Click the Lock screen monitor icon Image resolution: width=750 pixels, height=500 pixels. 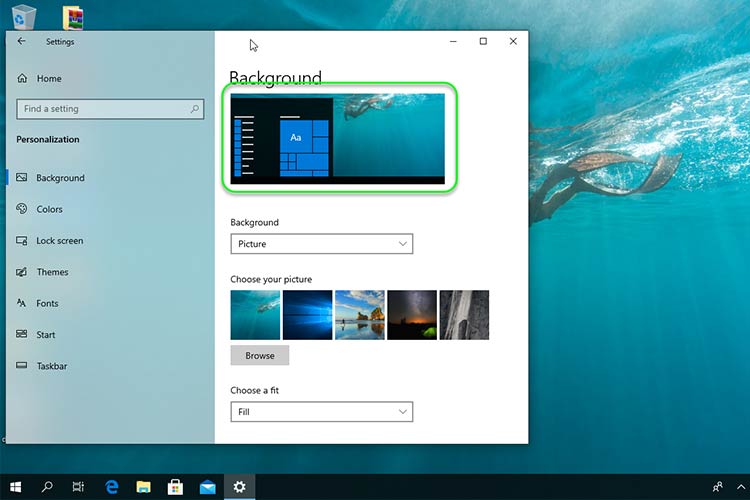click(x=22, y=241)
